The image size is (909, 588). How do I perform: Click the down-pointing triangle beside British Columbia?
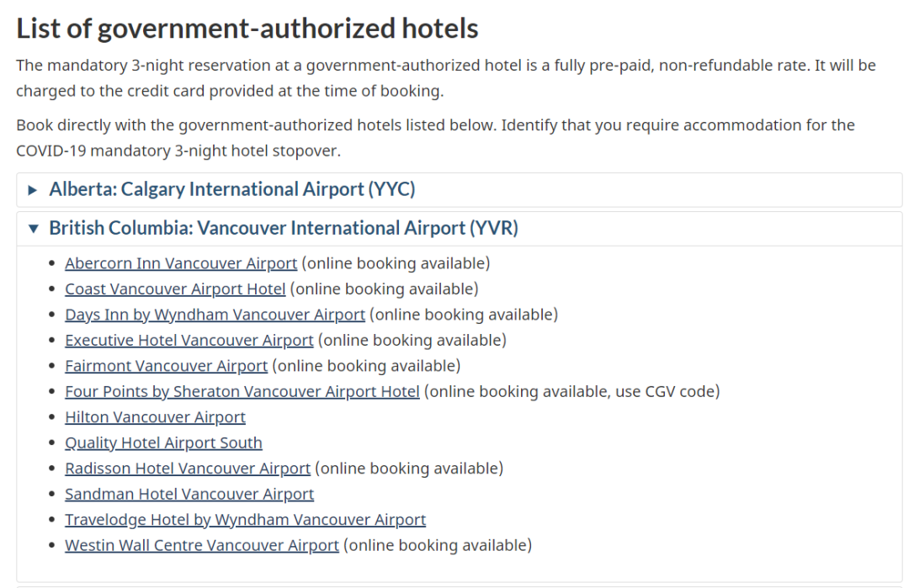(x=33, y=228)
